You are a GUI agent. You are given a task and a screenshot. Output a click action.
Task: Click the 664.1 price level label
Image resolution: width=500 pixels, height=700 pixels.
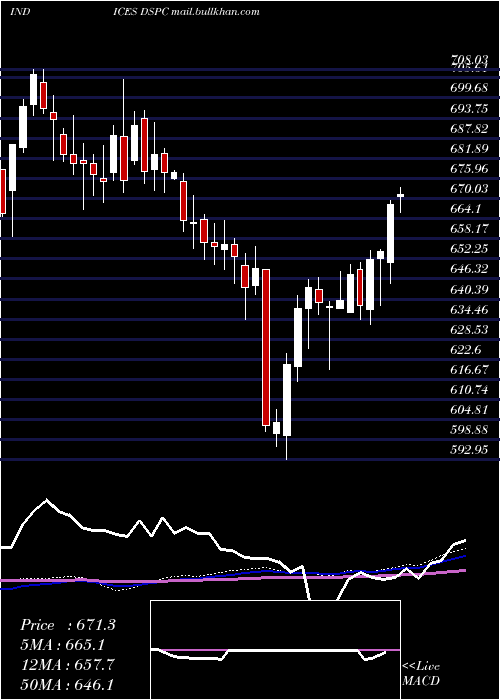coord(466,209)
